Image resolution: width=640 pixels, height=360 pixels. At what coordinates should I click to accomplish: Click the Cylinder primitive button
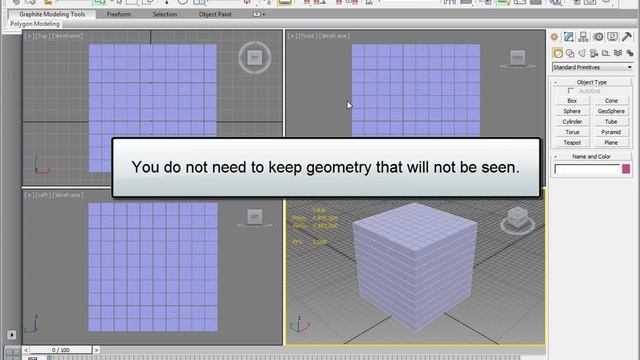pyautogui.click(x=572, y=122)
